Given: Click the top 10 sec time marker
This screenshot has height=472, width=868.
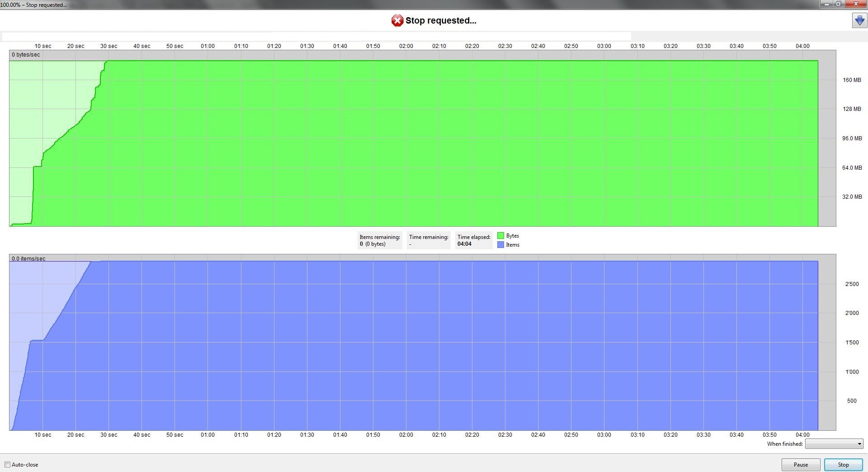Looking at the screenshot, I should [x=43, y=46].
